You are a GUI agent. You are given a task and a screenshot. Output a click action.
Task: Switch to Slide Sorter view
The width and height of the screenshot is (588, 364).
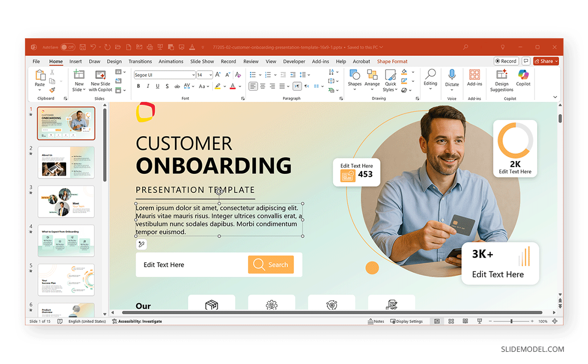[x=451, y=321]
